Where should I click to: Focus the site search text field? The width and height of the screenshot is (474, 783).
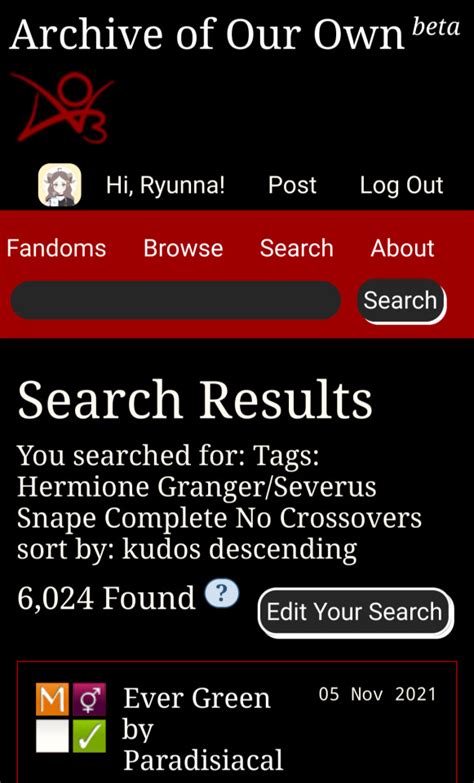click(176, 300)
